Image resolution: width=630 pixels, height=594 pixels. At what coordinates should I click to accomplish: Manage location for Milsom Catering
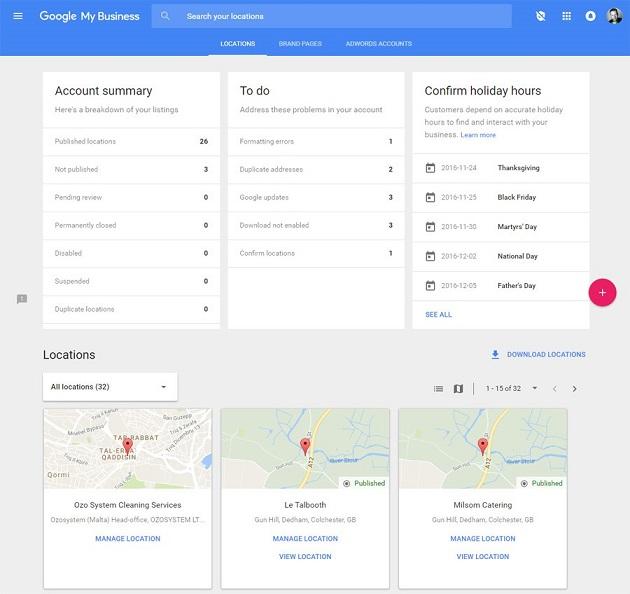[483, 539]
